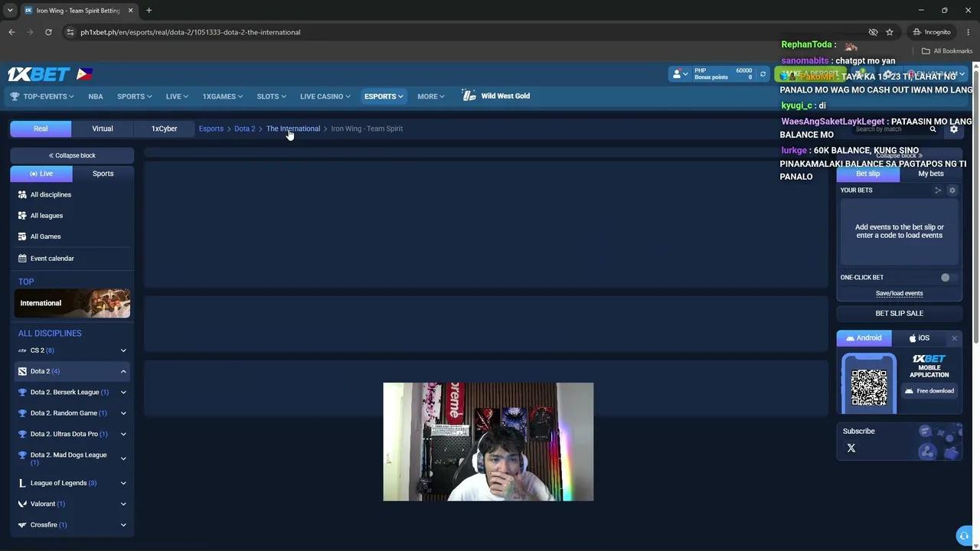This screenshot has width=980, height=551.
Task: Click the search magnifier icon
Action: coord(933,129)
